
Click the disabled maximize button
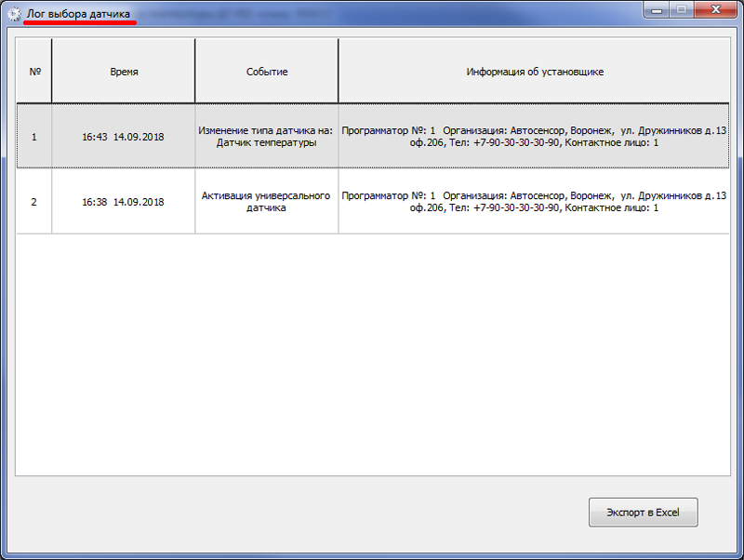tap(682, 10)
